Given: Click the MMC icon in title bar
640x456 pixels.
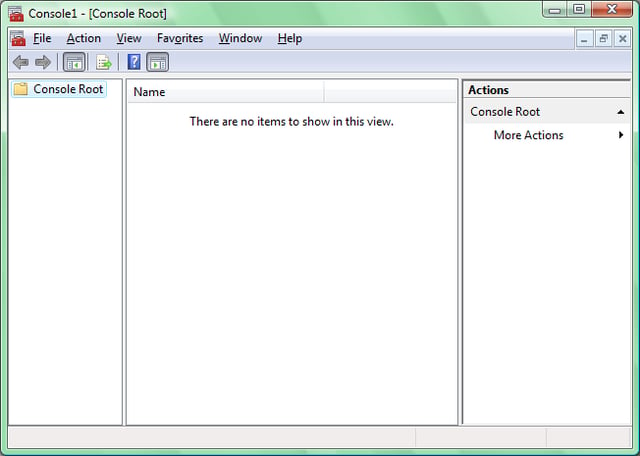Looking at the screenshot, I should pyautogui.click(x=16, y=14).
